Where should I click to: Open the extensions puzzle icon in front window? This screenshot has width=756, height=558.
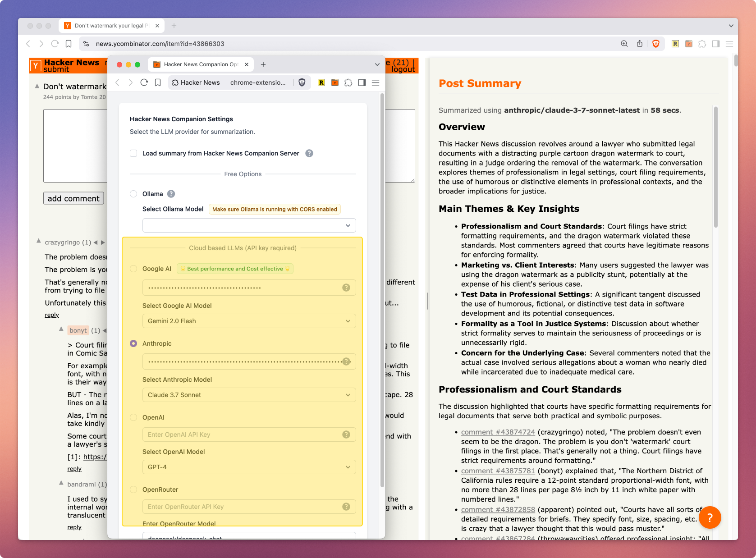(348, 82)
